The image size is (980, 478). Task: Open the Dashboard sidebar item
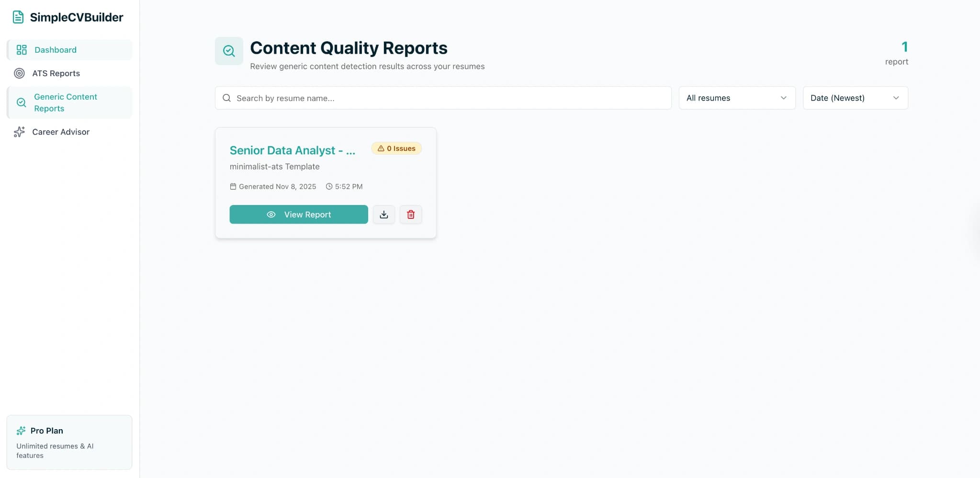point(69,50)
